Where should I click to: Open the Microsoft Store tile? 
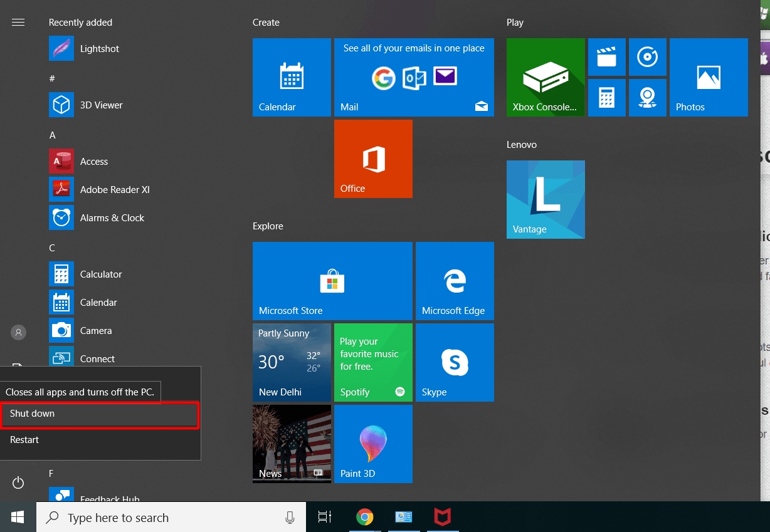coord(332,281)
